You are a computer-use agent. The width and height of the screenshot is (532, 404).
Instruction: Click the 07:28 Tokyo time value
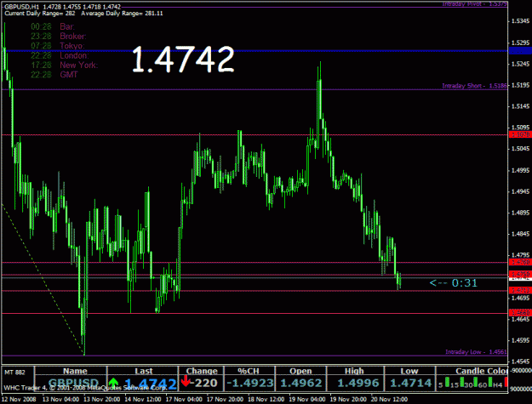tap(41, 46)
